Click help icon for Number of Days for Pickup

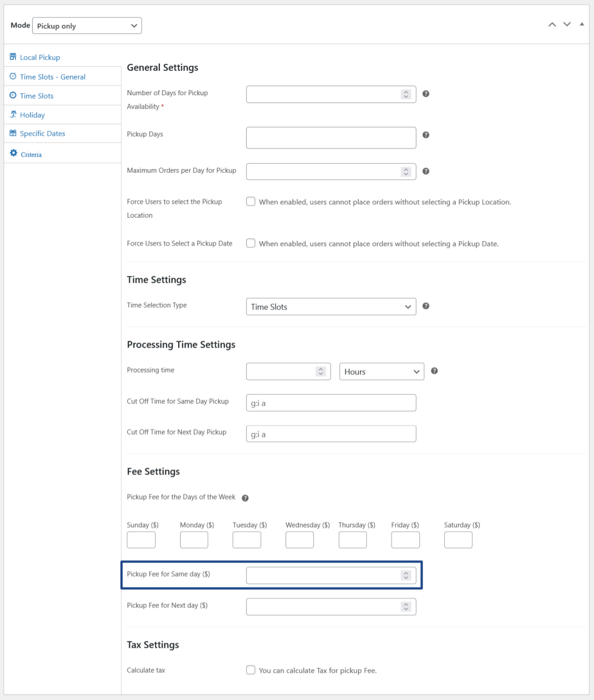point(425,94)
